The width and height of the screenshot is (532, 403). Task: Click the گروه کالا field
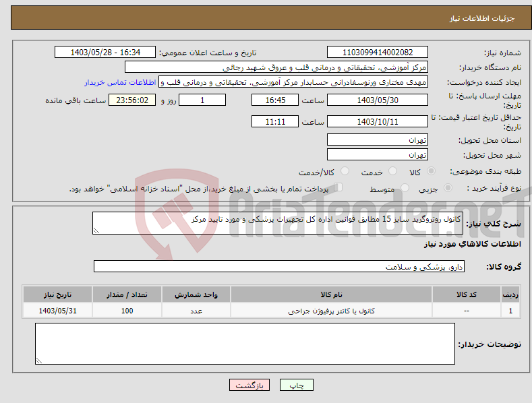279,267
